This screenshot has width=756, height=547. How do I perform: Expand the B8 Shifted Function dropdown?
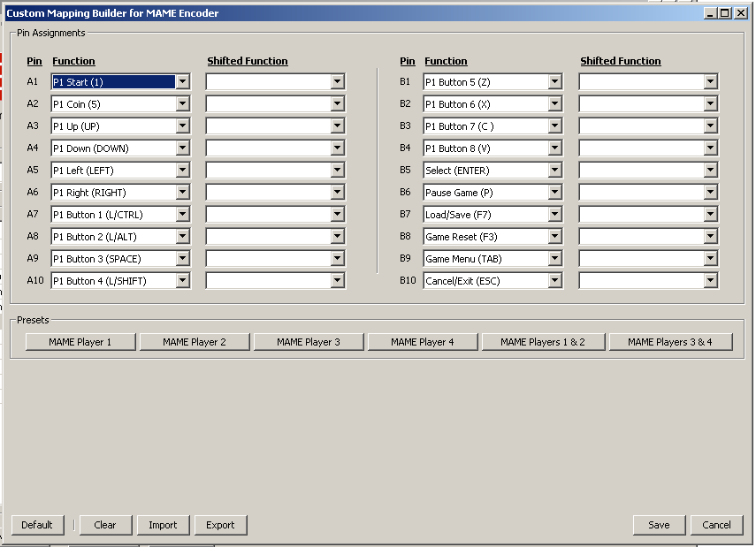click(710, 237)
